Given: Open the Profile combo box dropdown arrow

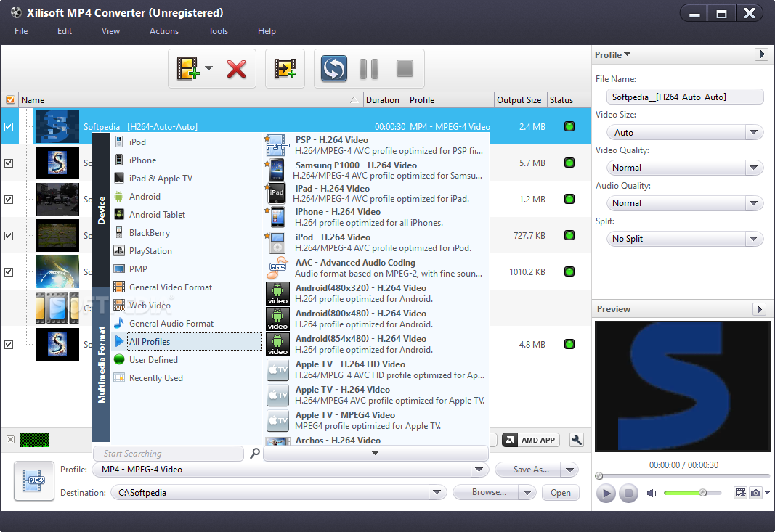Looking at the screenshot, I should [x=479, y=470].
